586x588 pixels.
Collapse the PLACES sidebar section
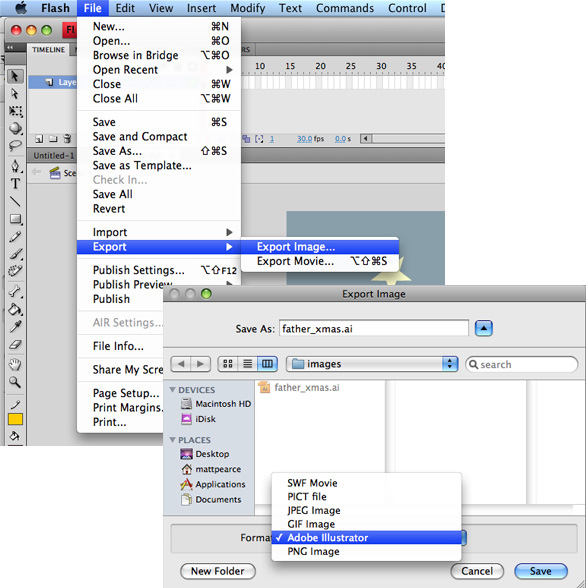coord(172,440)
